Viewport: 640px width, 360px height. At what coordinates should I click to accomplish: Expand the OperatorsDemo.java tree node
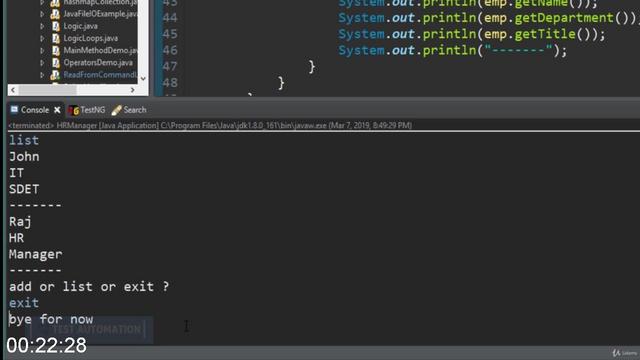[42, 63]
